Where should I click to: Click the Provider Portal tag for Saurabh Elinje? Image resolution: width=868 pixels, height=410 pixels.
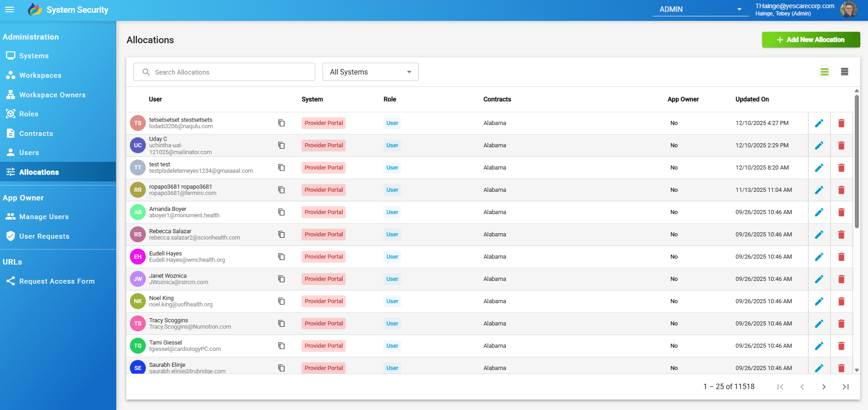coord(323,368)
